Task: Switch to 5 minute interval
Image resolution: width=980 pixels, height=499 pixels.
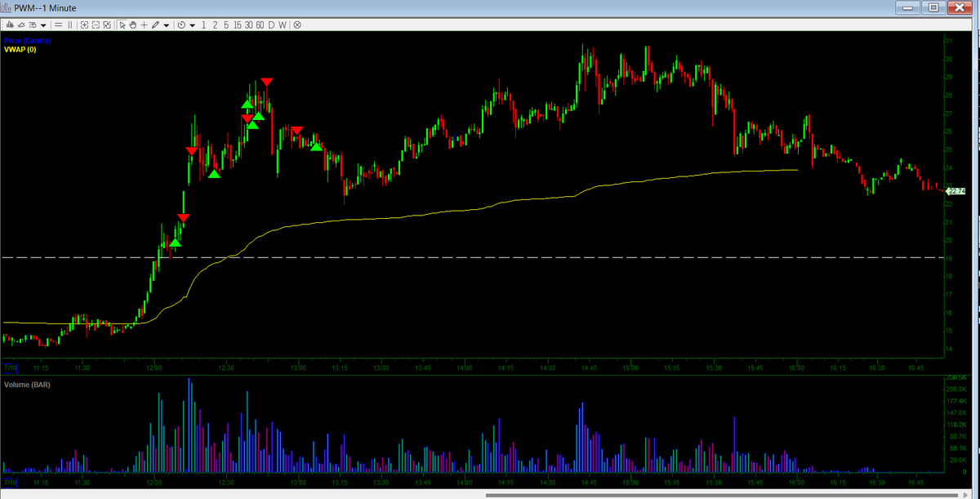Action: (226, 25)
